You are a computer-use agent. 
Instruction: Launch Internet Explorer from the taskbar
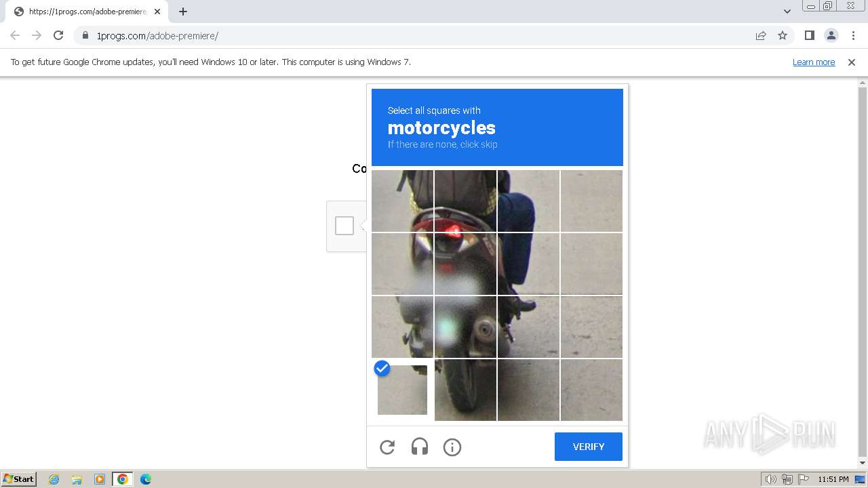click(54, 479)
